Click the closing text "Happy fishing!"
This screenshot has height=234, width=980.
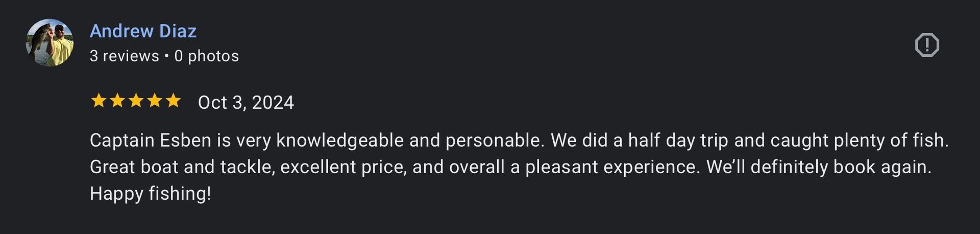click(150, 194)
